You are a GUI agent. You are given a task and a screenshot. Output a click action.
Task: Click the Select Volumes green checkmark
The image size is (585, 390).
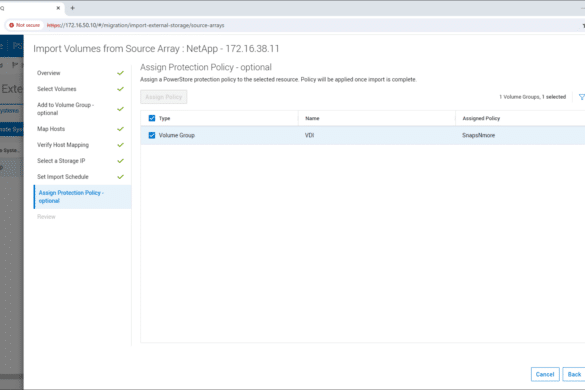pyautogui.click(x=120, y=89)
